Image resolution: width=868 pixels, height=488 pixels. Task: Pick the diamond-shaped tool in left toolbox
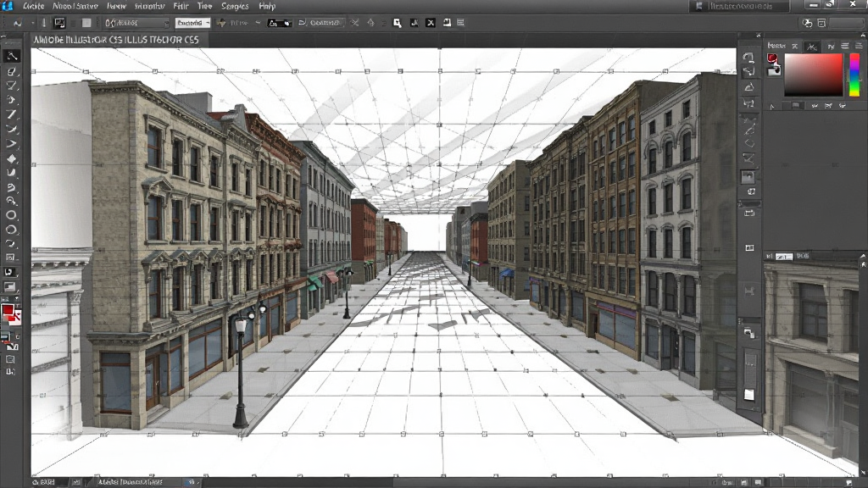click(12, 158)
